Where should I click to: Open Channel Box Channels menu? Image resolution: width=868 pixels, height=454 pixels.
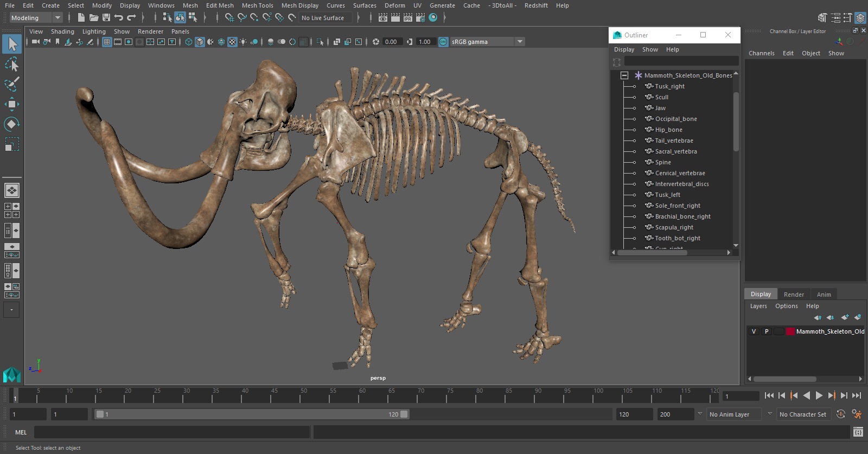coord(762,53)
